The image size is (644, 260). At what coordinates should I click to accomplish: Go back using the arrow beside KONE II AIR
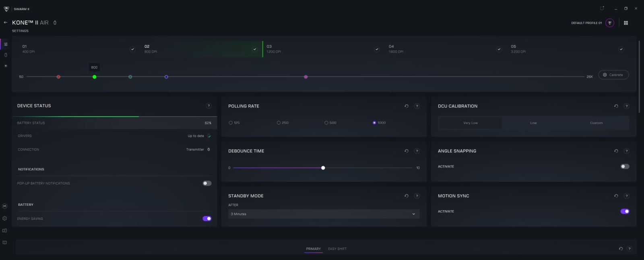coord(5,23)
